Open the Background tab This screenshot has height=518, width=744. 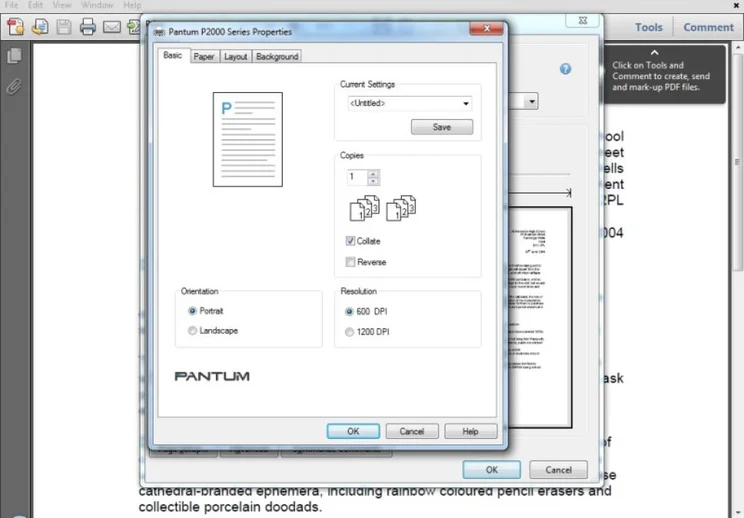click(x=277, y=57)
